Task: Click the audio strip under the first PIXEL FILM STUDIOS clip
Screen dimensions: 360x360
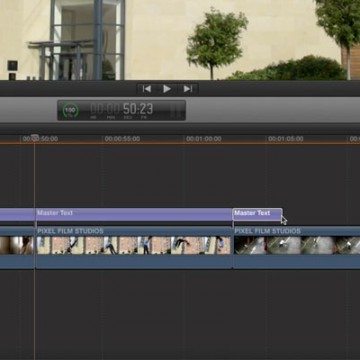Action: click(x=134, y=262)
